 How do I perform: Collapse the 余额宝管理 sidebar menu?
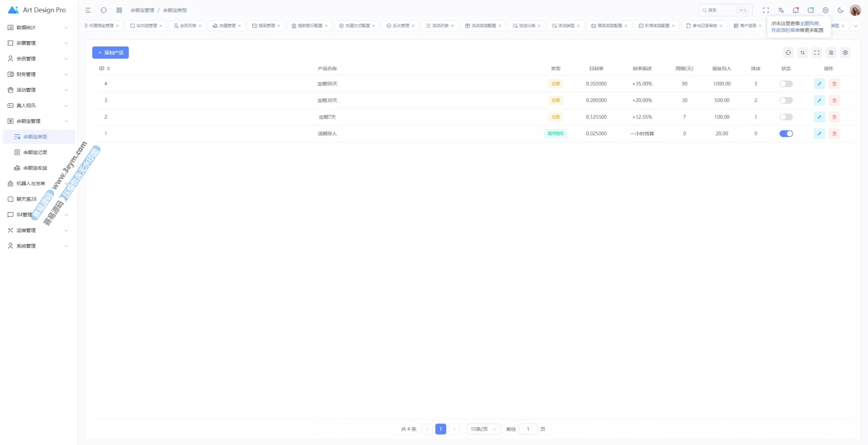coord(37,121)
